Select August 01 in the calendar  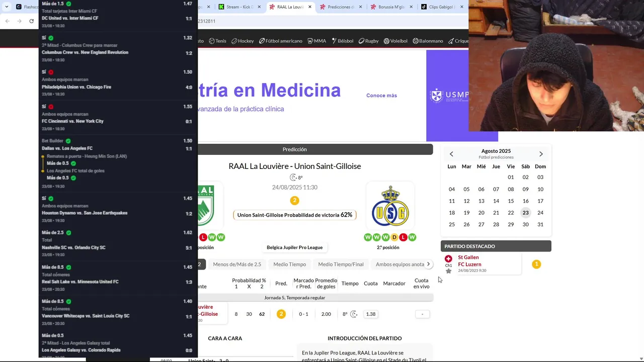click(x=511, y=177)
